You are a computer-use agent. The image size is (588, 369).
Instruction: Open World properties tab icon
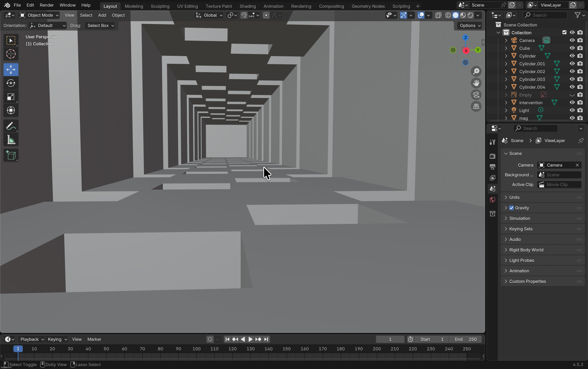(x=492, y=200)
